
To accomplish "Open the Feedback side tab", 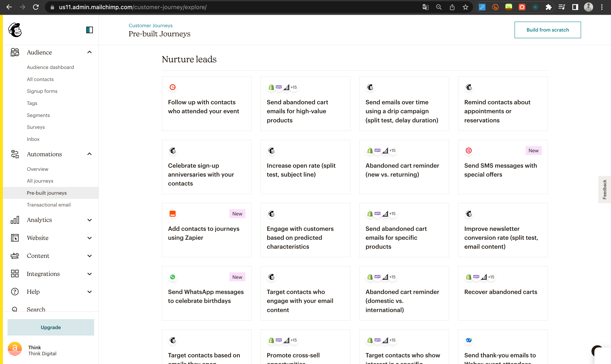I will (x=605, y=190).
